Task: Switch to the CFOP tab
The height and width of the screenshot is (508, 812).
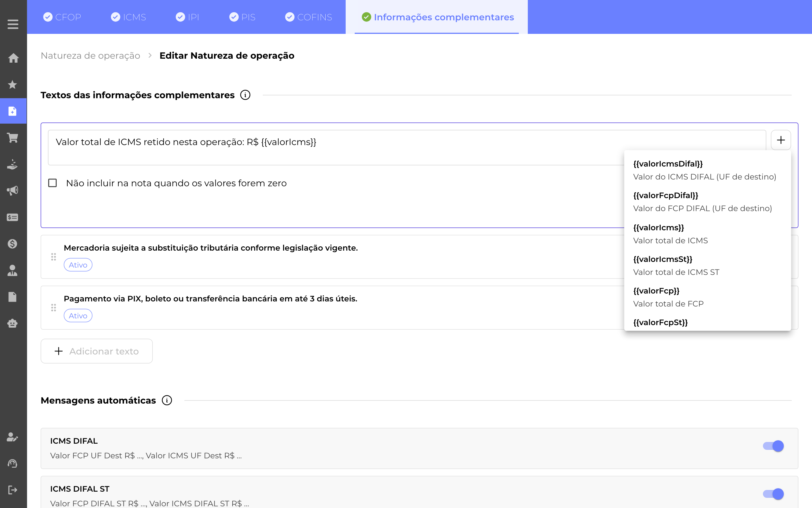Action: coord(62,17)
